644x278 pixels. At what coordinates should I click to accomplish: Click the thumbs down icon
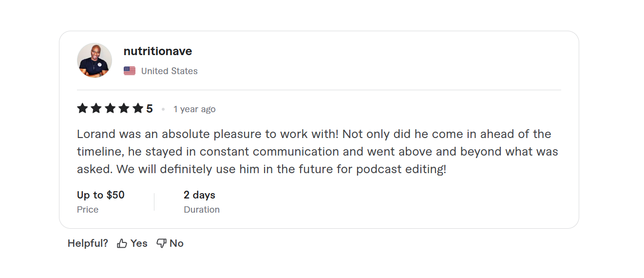click(161, 243)
